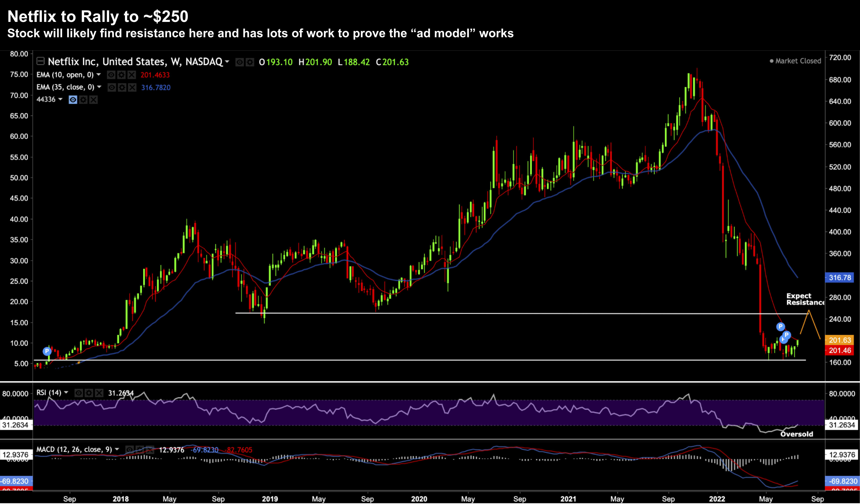
Task: Toggle visibility eye for the RSI (14) indicator
Action: coord(79,393)
